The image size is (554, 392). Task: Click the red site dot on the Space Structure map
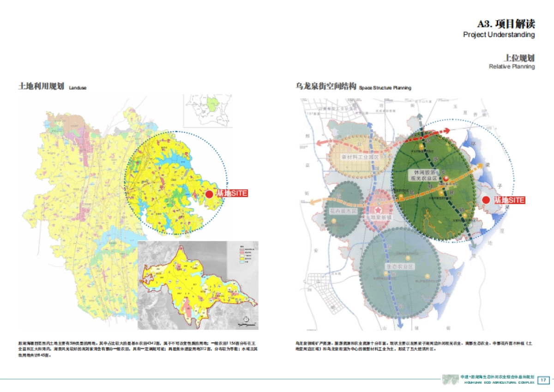coord(486,200)
